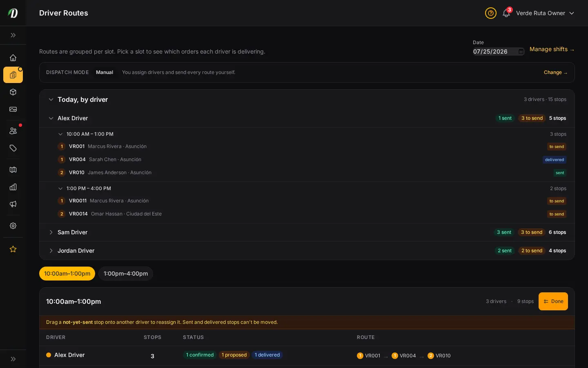Click Alex Driver in the routes table

[x=69, y=355]
